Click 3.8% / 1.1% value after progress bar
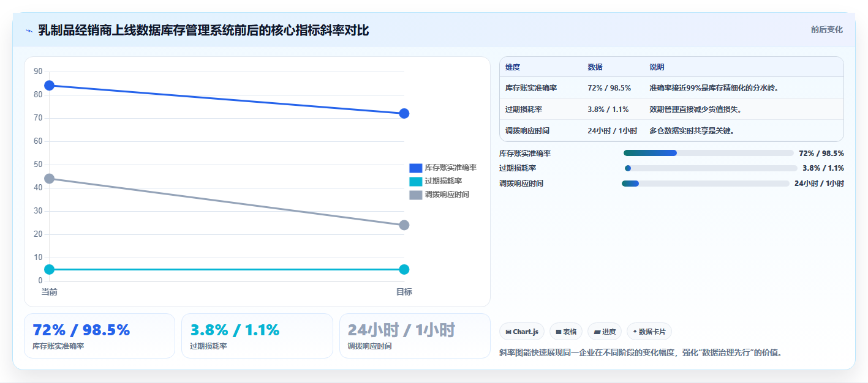Image resolution: width=868 pixels, height=383 pixels. click(823, 168)
